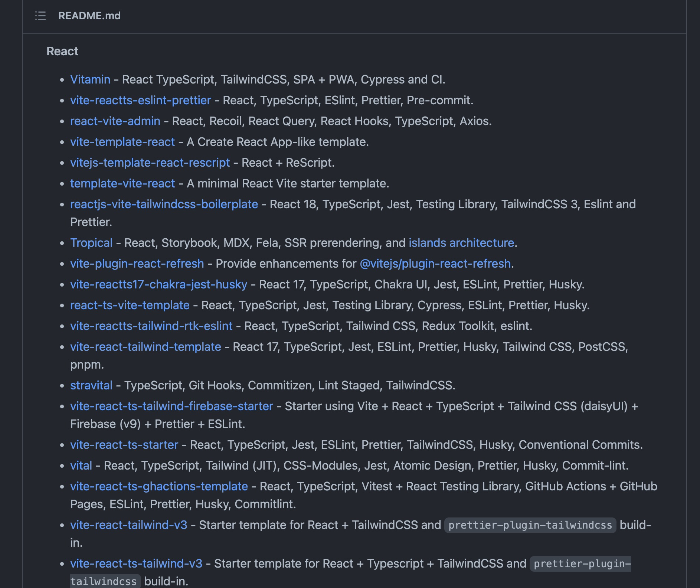Click text 'TypeScript, Git Hooks, Commitizen'
Viewport: 700px width, 588px height.
point(218,385)
